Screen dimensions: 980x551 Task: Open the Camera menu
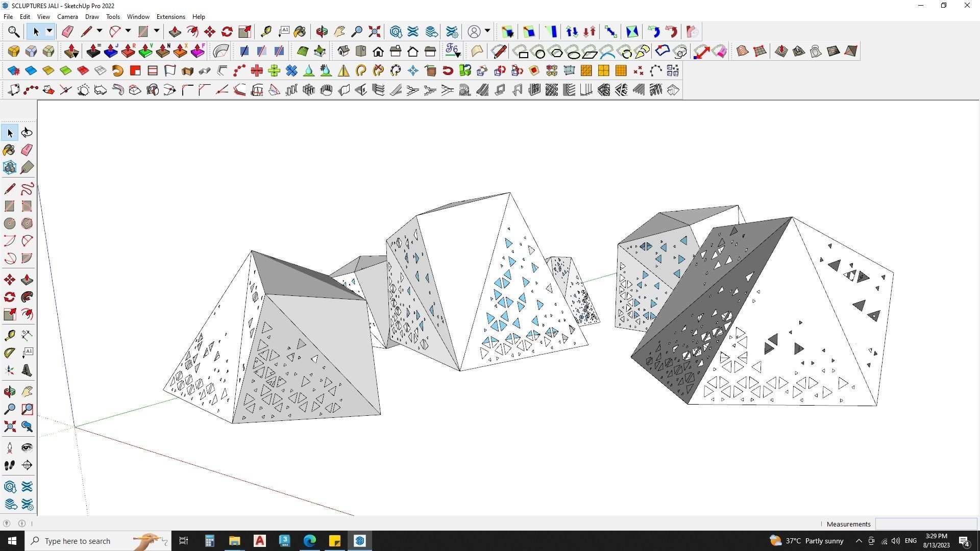(67, 17)
